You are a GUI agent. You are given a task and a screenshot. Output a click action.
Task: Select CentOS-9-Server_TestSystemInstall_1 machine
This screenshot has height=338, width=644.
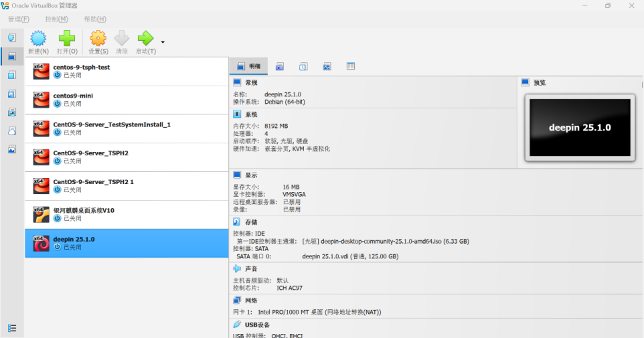pos(127,129)
